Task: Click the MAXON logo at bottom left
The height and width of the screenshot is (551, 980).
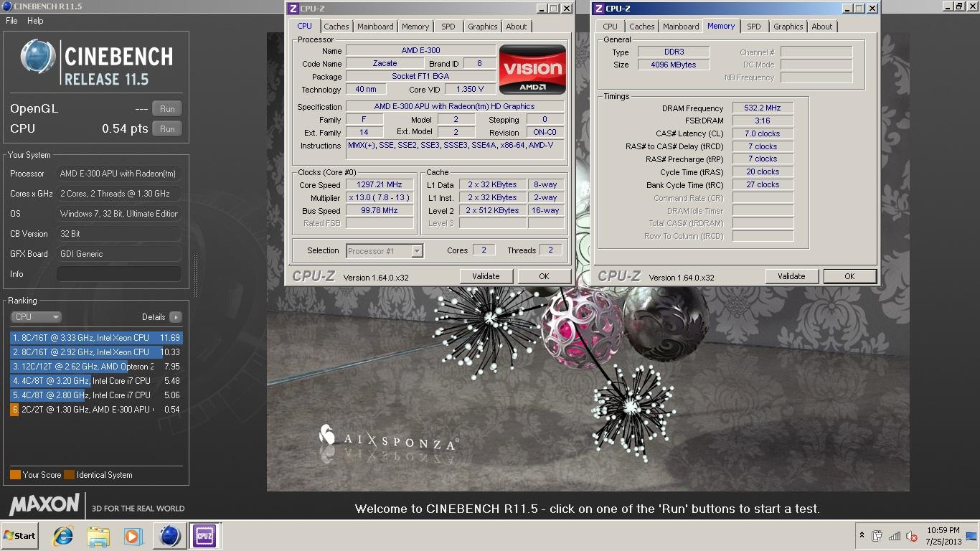Action: pos(44,504)
